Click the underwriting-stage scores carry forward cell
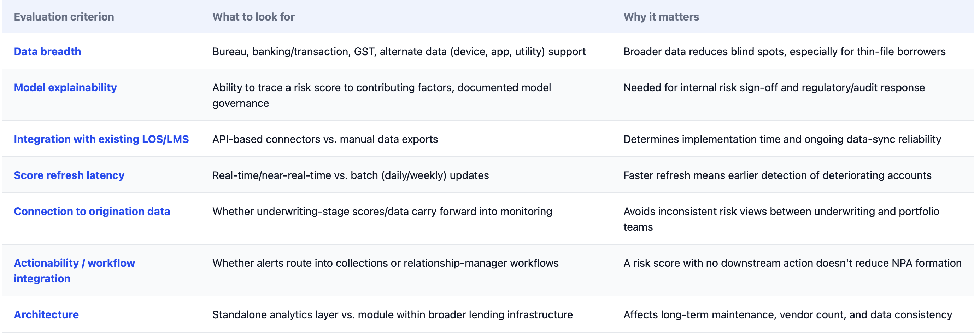This screenshot has width=980, height=335. coord(382,211)
